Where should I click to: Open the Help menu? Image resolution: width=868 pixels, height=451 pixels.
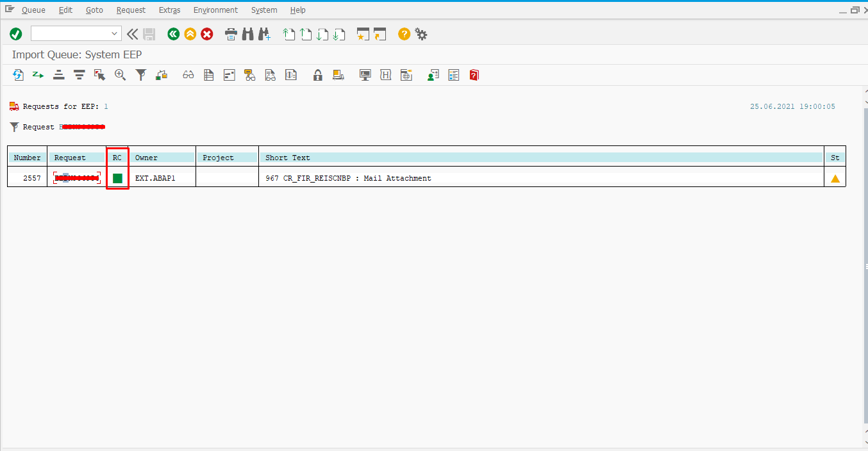[297, 10]
